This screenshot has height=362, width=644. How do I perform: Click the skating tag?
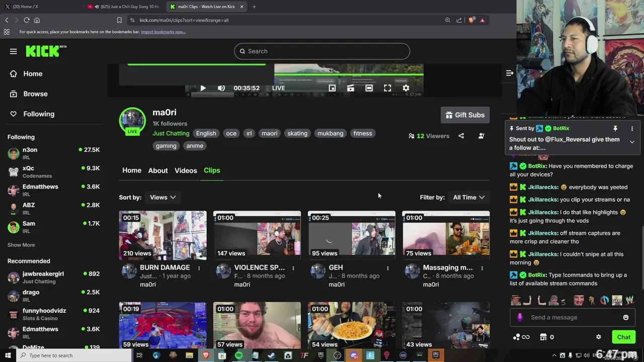297,133
